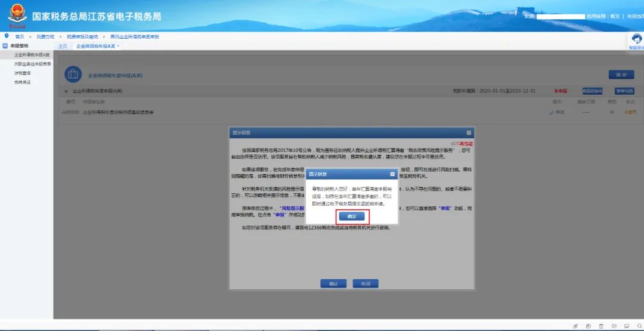Click the 申报缴纳 sidebar header icon
Viewport: 644px width, 331px height.
[5, 45]
